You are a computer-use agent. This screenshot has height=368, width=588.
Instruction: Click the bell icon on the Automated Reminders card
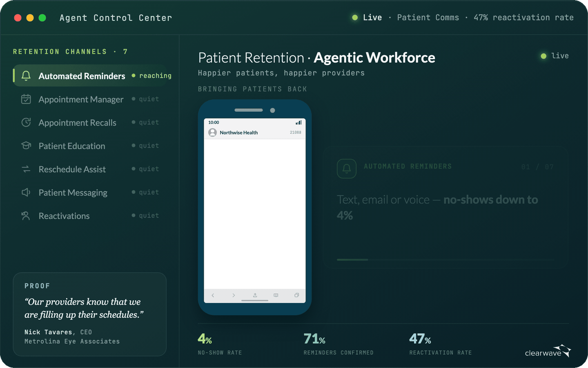347,168
